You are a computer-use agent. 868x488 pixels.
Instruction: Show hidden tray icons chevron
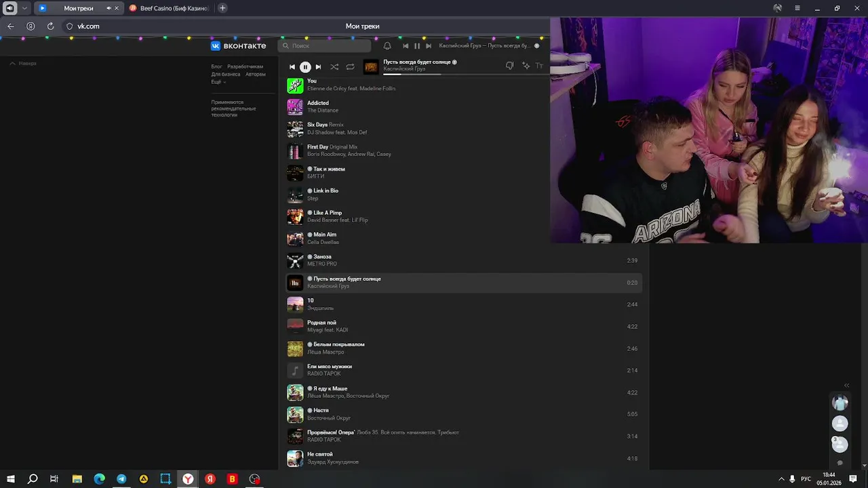click(x=781, y=479)
